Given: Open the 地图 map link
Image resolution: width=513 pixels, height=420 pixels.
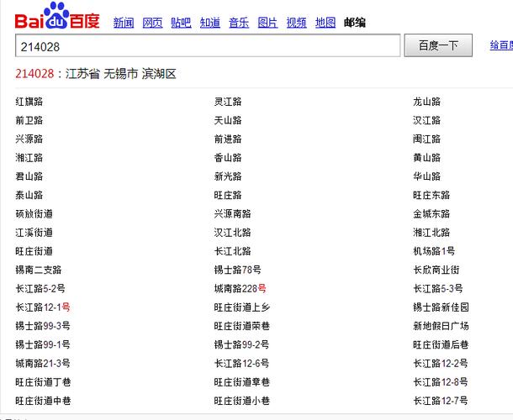Looking at the screenshot, I should [325, 23].
